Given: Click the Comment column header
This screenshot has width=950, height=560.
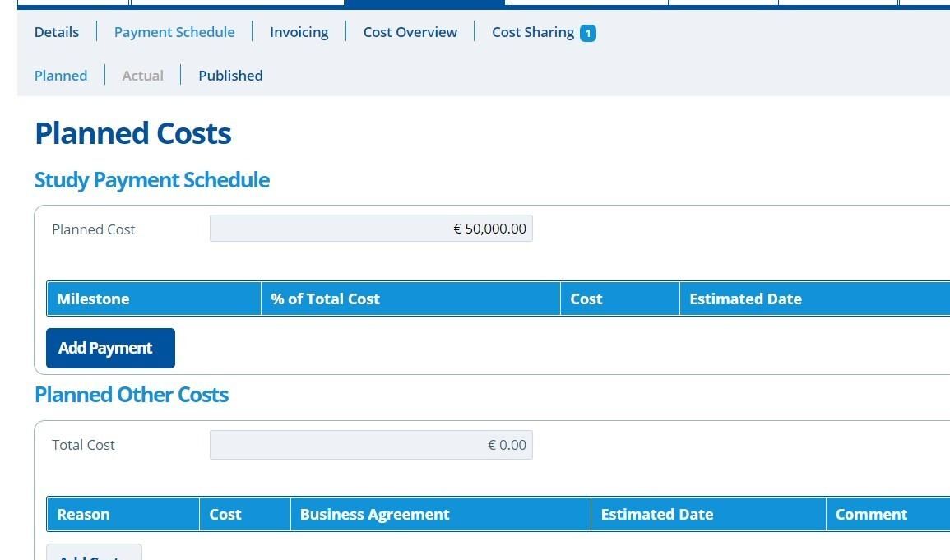Looking at the screenshot, I should coord(871,514).
